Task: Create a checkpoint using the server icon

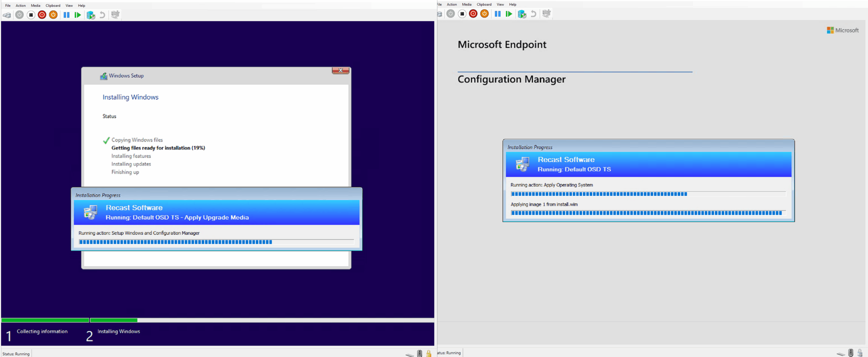Action: pos(91,15)
